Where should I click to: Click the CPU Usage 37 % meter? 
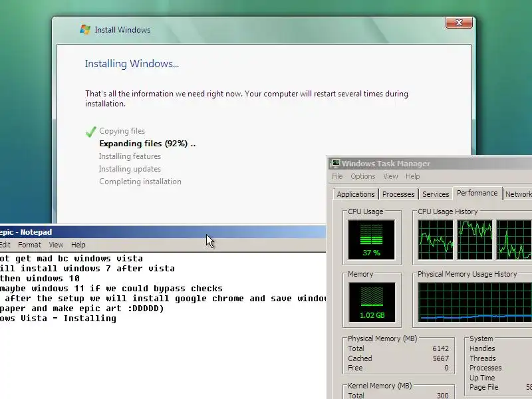(372, 239)
